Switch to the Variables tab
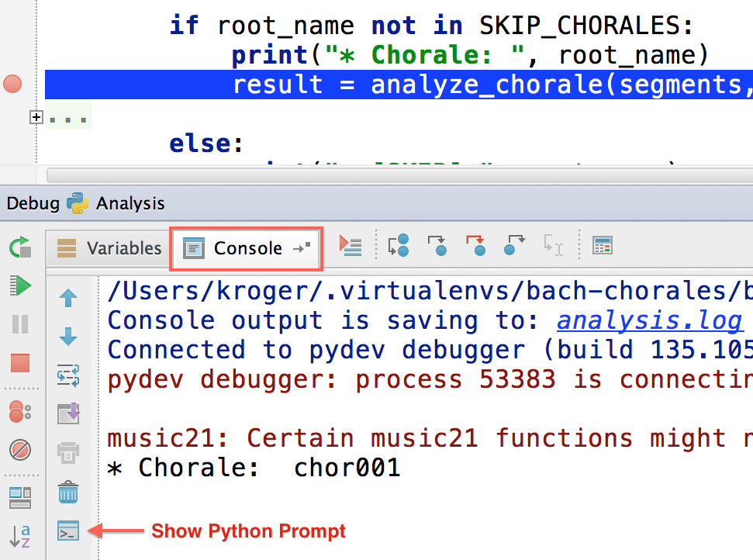Screen dimensions: 753x560 (109, 248)
